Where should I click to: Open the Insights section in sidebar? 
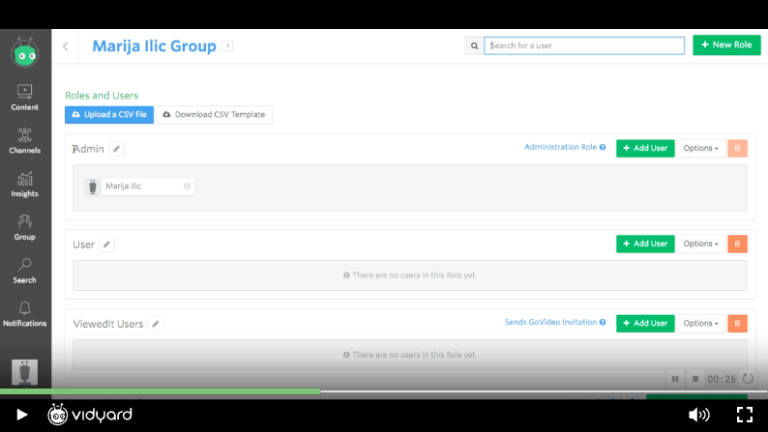pos(24,184)
